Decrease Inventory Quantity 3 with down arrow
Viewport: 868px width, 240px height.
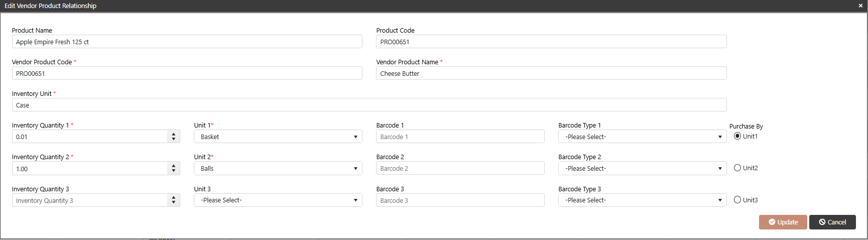click(174, 203)
